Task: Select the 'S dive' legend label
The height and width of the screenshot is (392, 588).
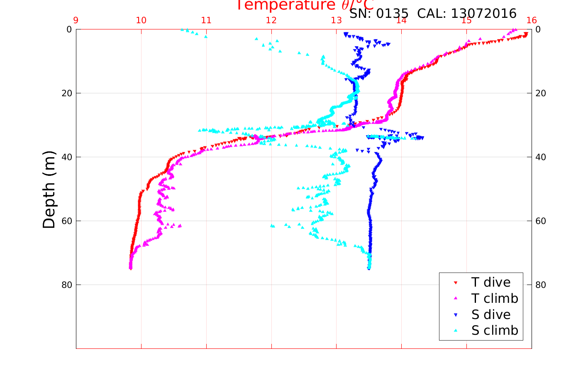Action: click(x=491, y=314)
